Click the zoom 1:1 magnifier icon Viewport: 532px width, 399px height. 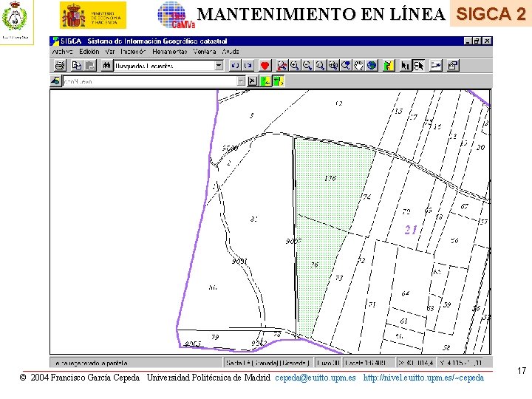coord(320,65)
